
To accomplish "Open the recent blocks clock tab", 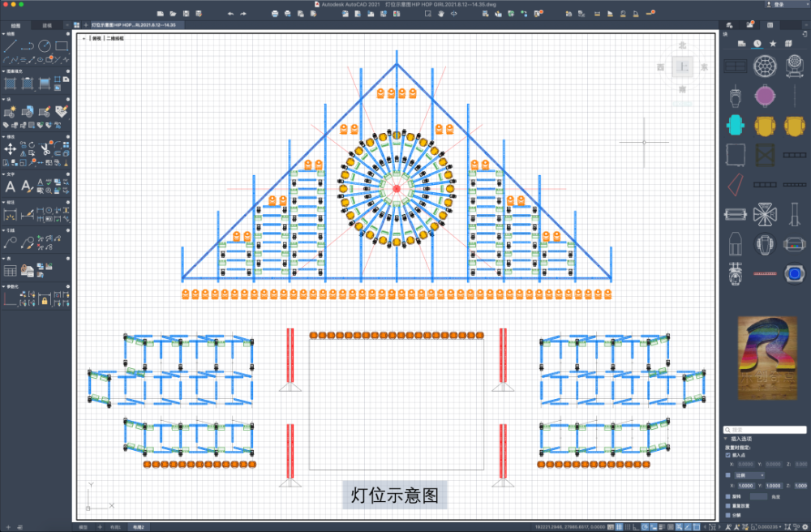I will (757, 44).
